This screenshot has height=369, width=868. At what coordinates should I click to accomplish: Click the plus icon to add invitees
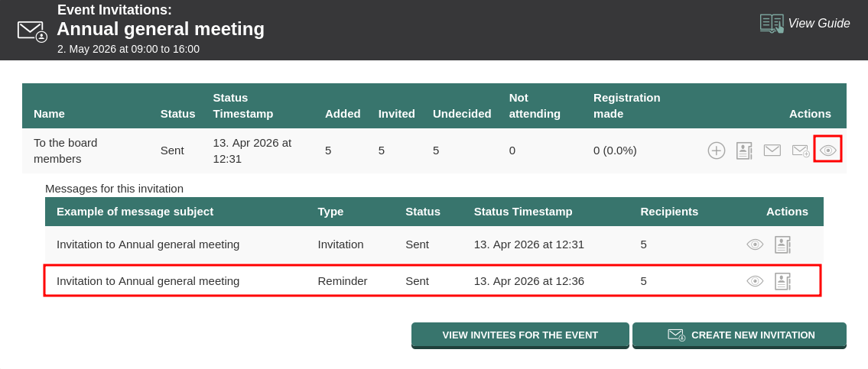716,151
